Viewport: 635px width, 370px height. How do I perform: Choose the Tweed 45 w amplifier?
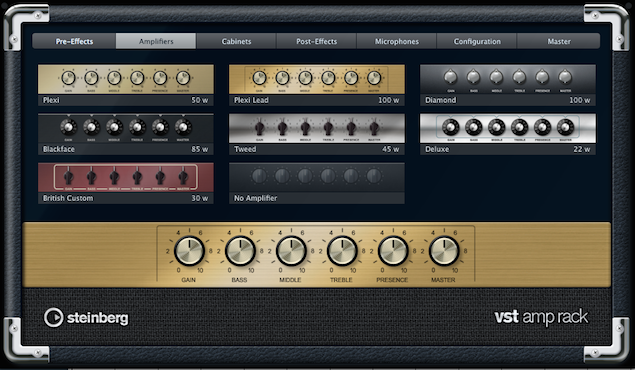(317, 134)
